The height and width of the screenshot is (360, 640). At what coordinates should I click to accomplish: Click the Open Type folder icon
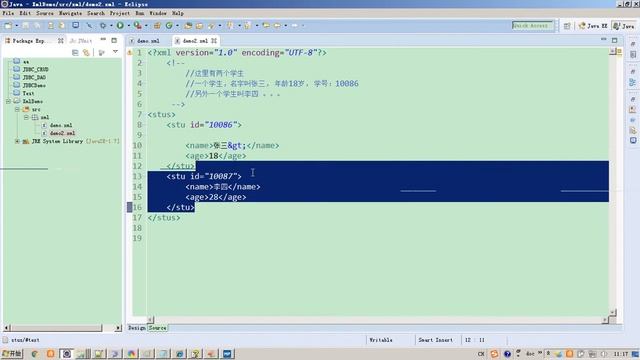188,26
